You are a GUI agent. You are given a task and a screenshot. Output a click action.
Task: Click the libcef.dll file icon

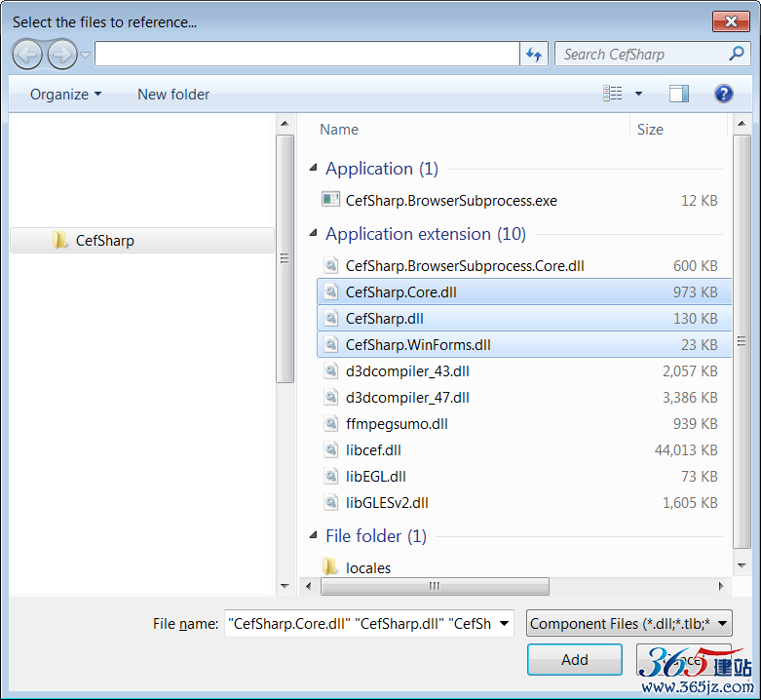330,449
